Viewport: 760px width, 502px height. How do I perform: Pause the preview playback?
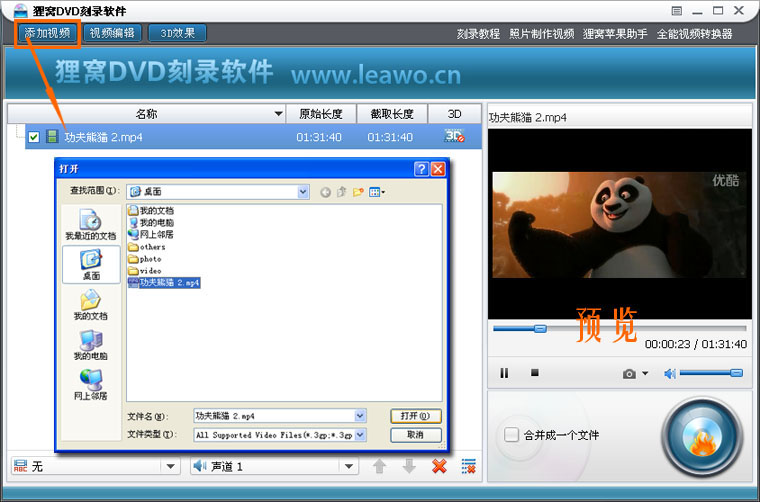pyautogui.click(x=504, y=373)
